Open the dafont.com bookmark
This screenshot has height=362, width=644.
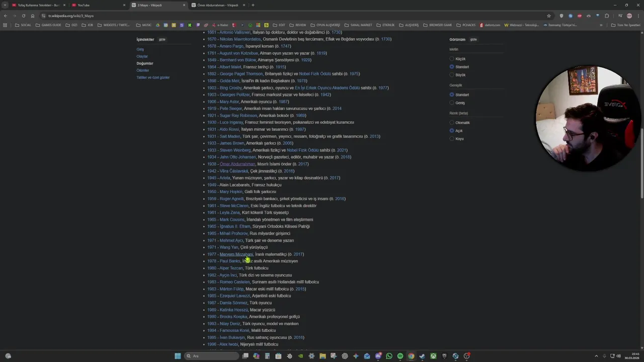tap(490, 25)
